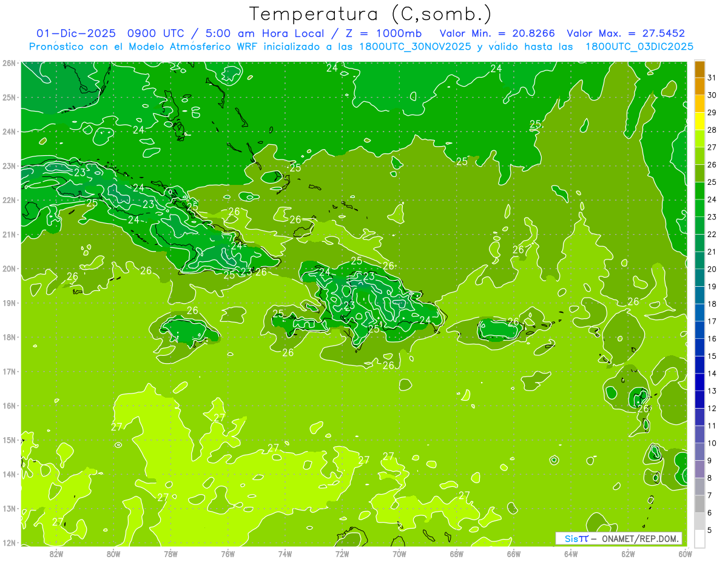Image resolution: width=728 pixels, height=562 pixels.
Task: Click the legend swatch between 12 and 13
Action: [x=699, y=400]
